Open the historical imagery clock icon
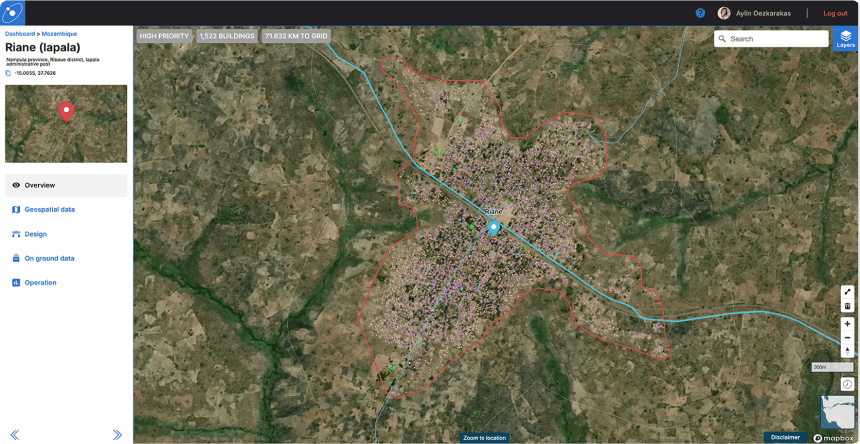The height and width of the screenshot is (444, 860). (x=847, y=384)
